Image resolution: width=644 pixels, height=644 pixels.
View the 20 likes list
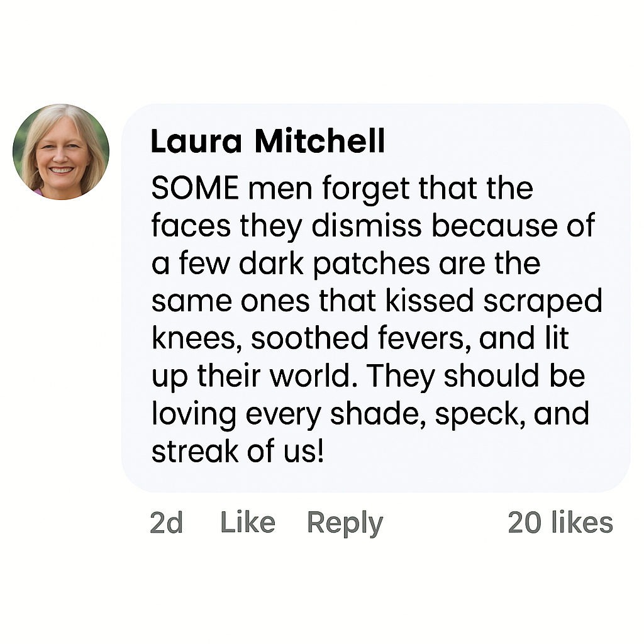coord(560,523)
